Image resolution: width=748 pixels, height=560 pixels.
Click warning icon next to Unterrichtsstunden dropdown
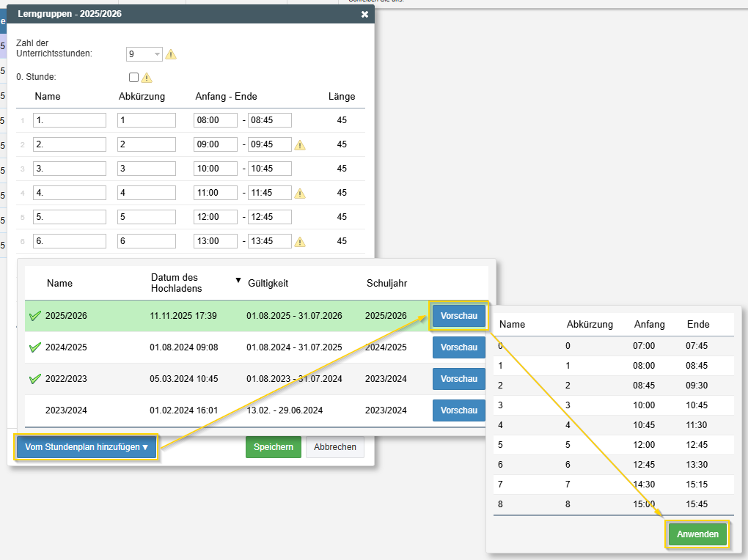point(171,54)
